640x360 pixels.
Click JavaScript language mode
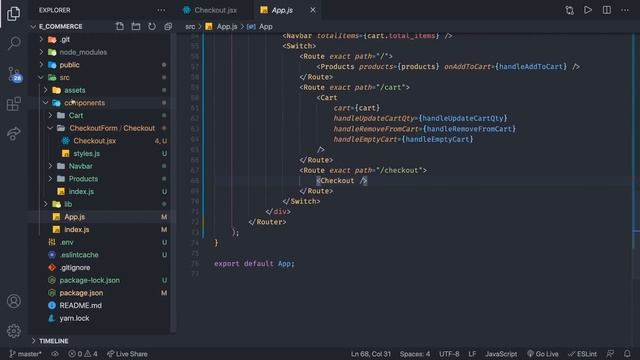pyautogui.click(x=501, y=353)
